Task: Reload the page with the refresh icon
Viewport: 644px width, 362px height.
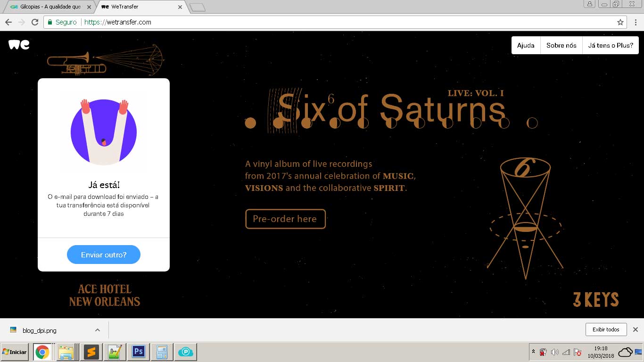Action: [34, 22]
